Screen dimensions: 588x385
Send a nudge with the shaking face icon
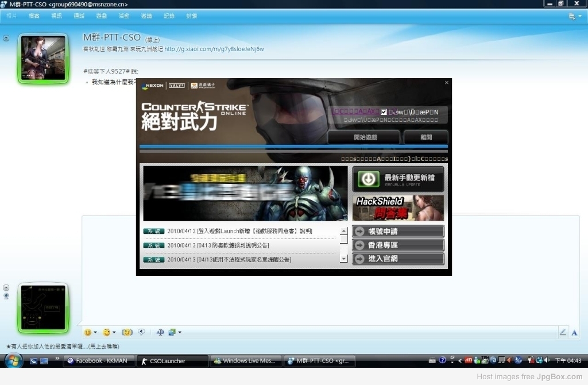[127, 332]
